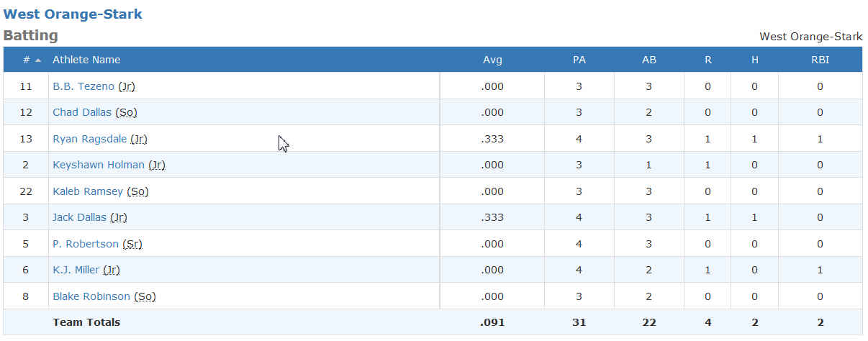The image size is (868, 341).
Task: Select Team Totals row label
Action: (x=86, y=322)
